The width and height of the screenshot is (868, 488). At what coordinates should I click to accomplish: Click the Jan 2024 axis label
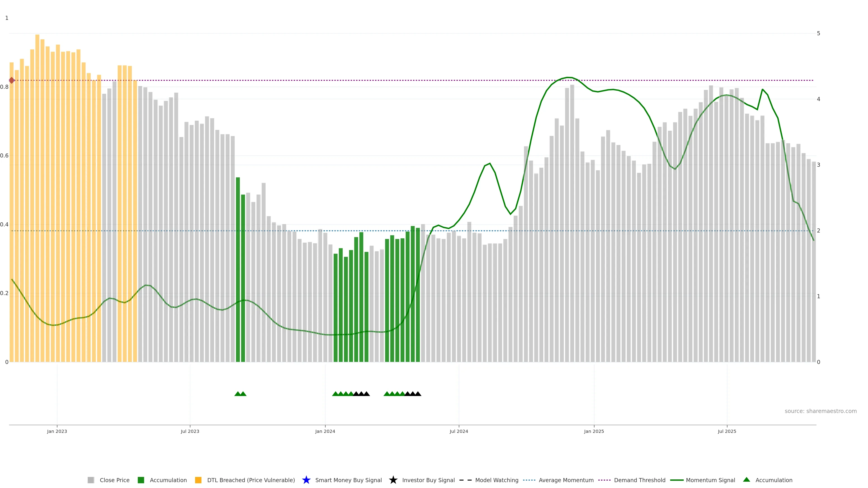pyautogui.click(x=325, y=432)
